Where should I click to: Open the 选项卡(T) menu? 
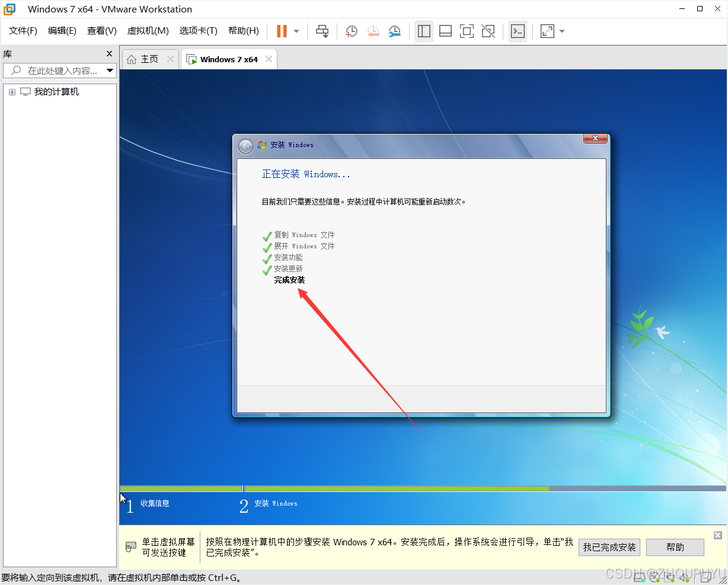[x=199, y=31]
